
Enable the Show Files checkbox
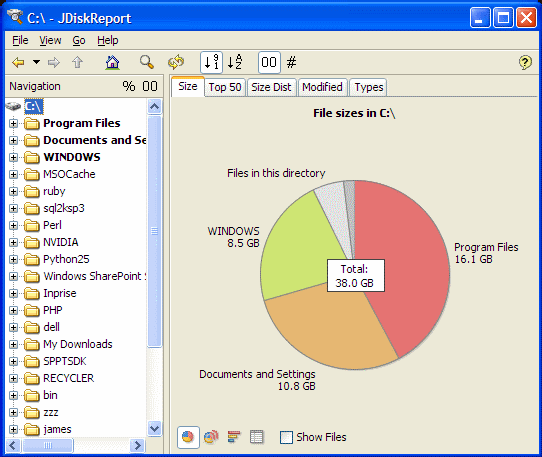click(286, 437)
